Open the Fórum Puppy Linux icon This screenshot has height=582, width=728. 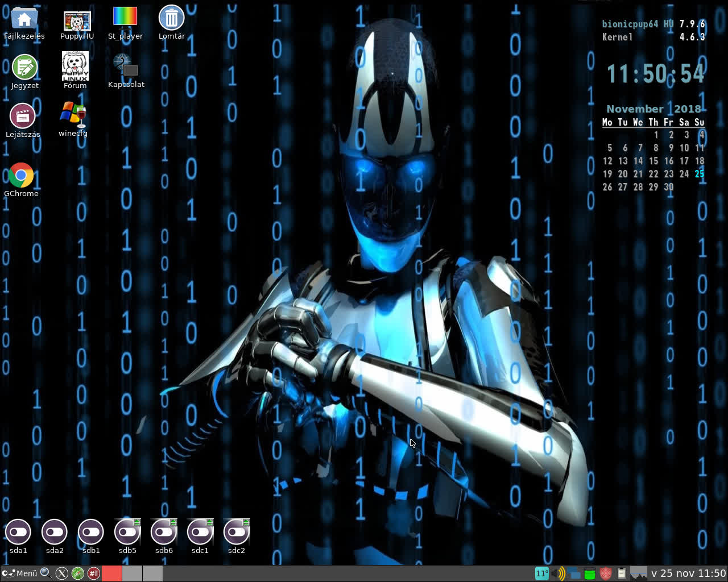point(75,69)
